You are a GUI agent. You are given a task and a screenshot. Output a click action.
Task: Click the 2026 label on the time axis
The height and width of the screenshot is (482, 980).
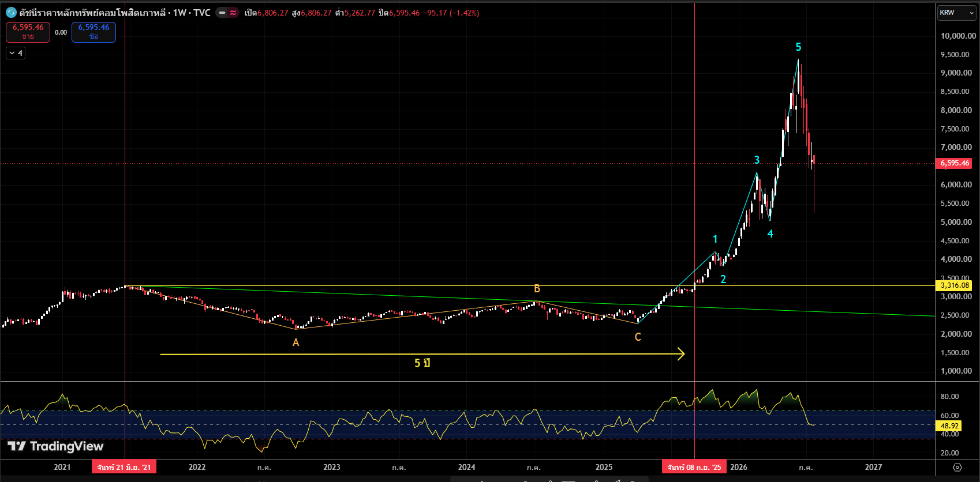point(739,467)
